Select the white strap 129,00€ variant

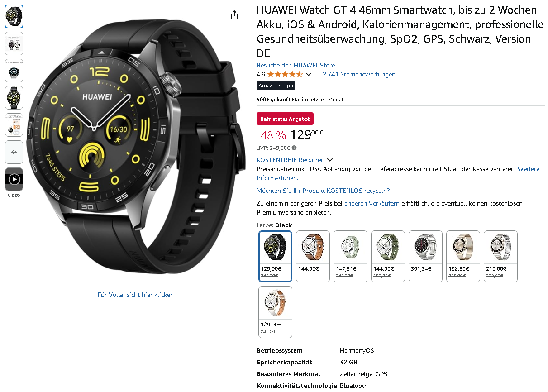click(276, 312)
